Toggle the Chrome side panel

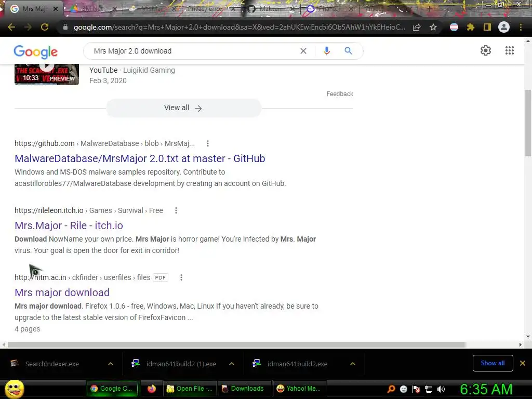487,27
